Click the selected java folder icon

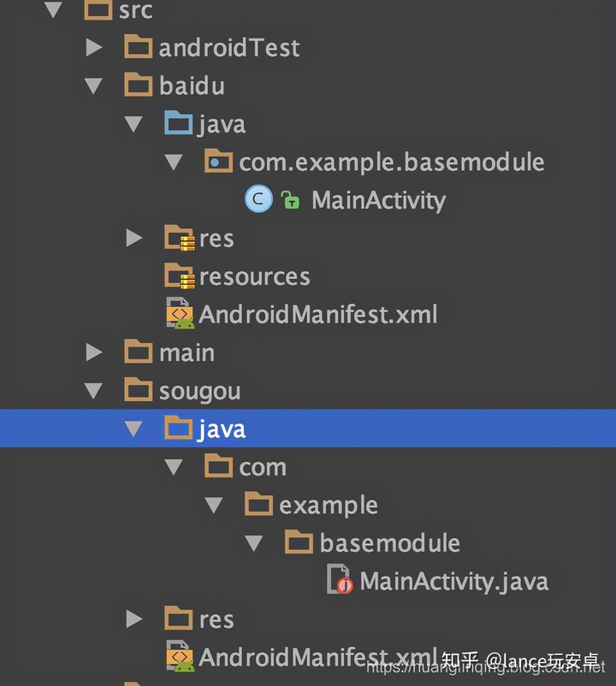tap(179, 428)
